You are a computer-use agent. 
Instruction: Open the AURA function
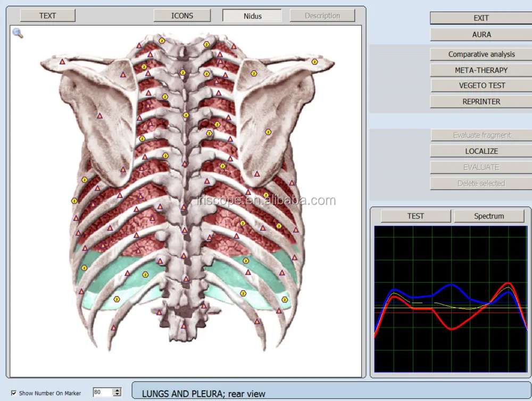tap(481, 34)
